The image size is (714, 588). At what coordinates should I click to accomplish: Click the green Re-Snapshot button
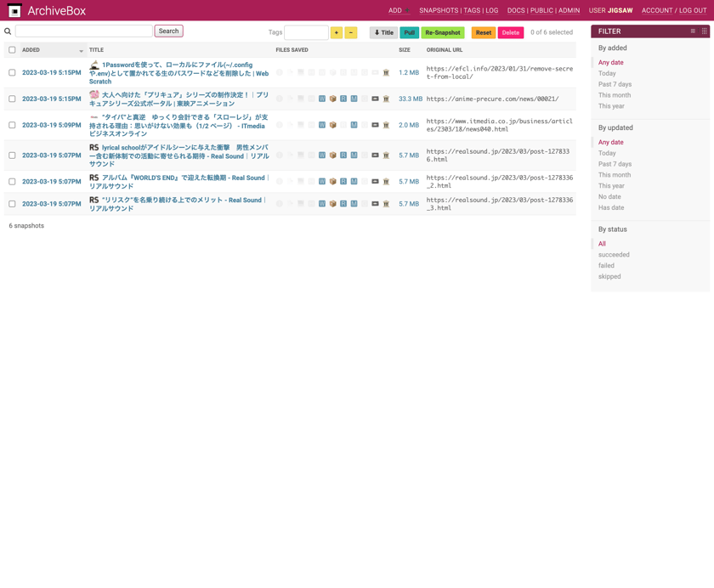click(443, 32)
